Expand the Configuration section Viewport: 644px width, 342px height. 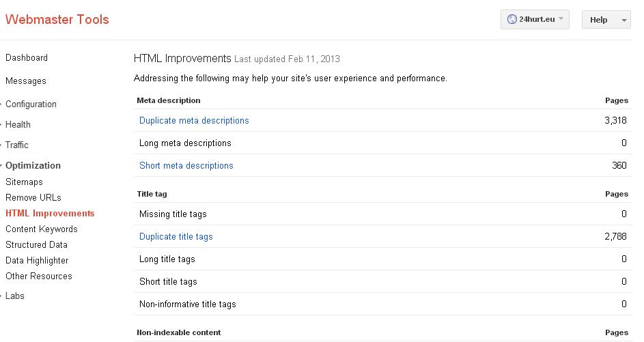[x=31, y=104]
